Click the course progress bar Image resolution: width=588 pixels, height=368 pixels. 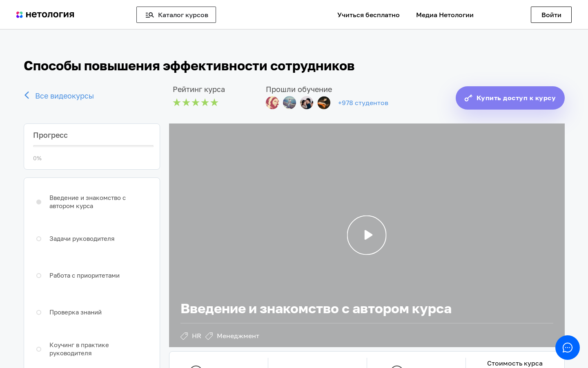(x=93, y=146)
